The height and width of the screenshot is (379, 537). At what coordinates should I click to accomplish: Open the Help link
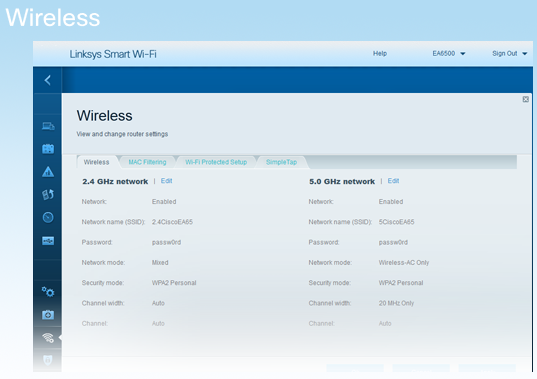(380, 53)
